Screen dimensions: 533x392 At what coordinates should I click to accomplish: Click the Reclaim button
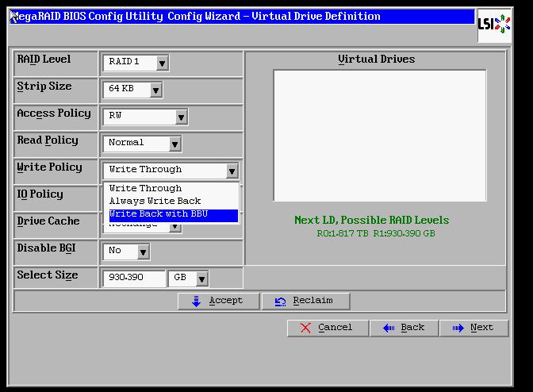[x=305, y=301]
